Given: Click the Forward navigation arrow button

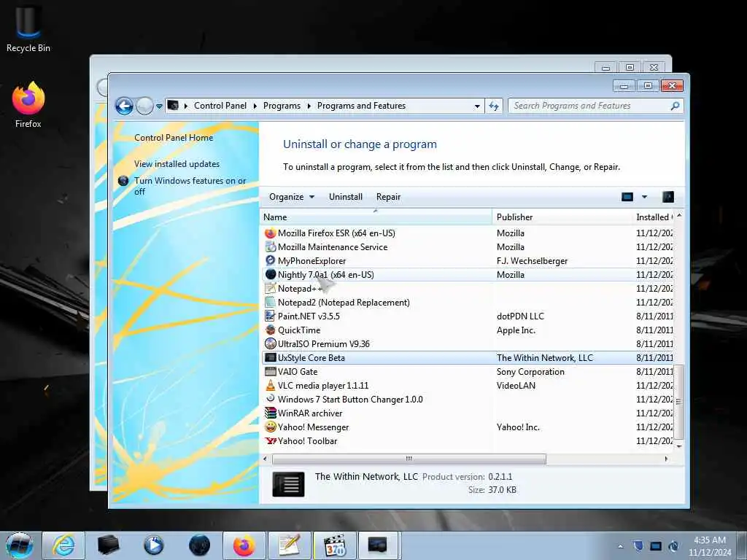Looking at the screenshot, I should pos(144,106).
